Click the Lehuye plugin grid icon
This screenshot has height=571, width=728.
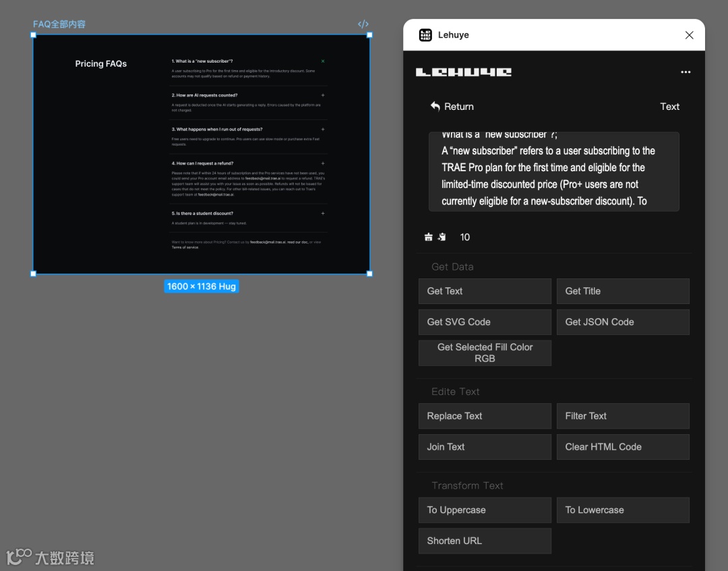coord(425,35)
